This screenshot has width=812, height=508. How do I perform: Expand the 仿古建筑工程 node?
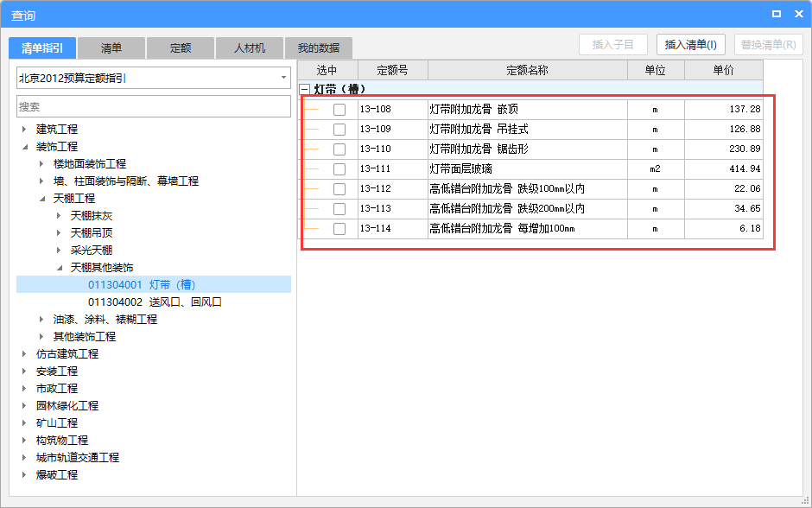tap(24, 354)
